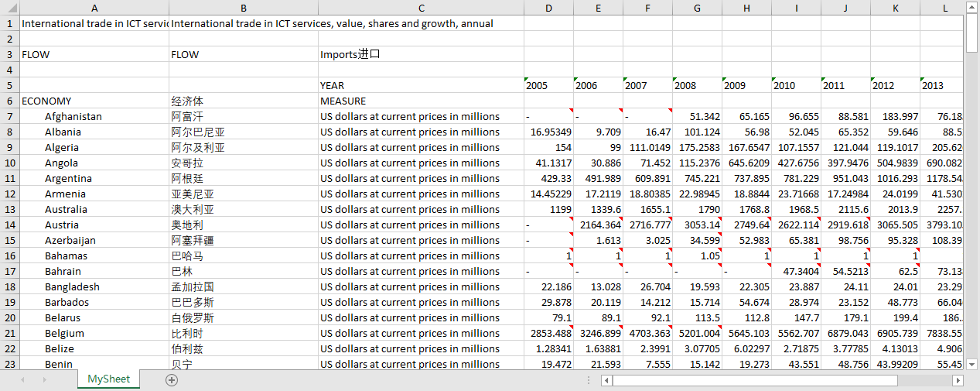Select the 澳大利亚 cell in column B

(x=243, y=209)
